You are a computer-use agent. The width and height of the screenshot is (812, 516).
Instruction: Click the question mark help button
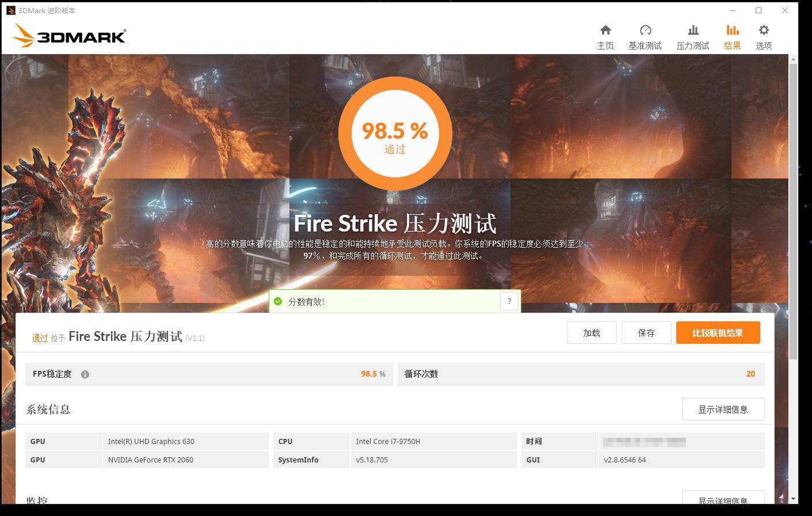click(509, 301)
